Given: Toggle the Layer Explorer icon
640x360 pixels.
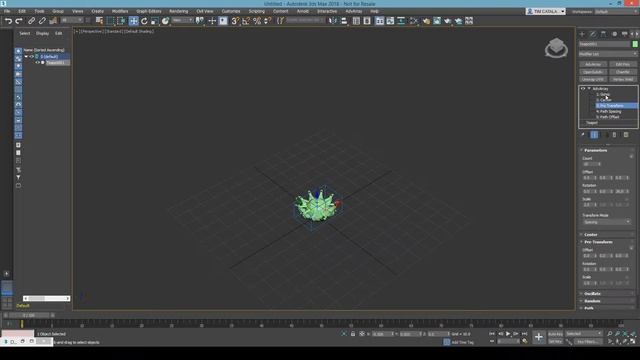Looking at the screenshot, I should 367,21.
